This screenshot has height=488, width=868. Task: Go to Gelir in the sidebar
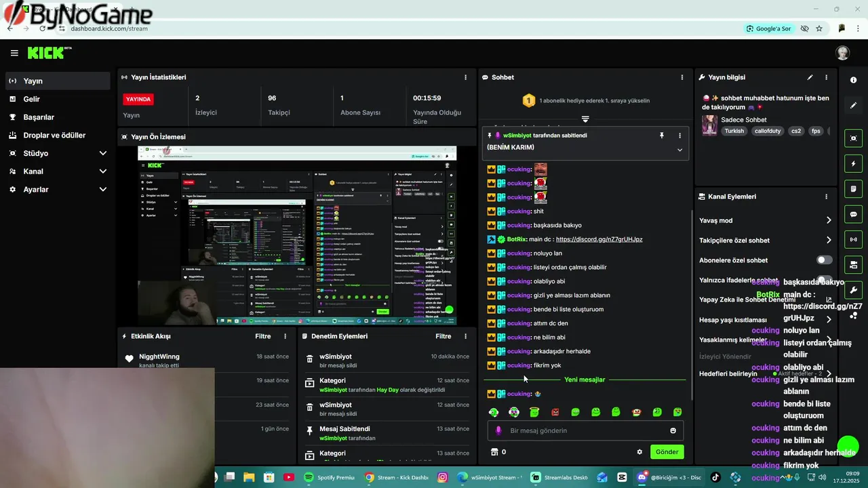pyautogui.click(x=58, y=99)
